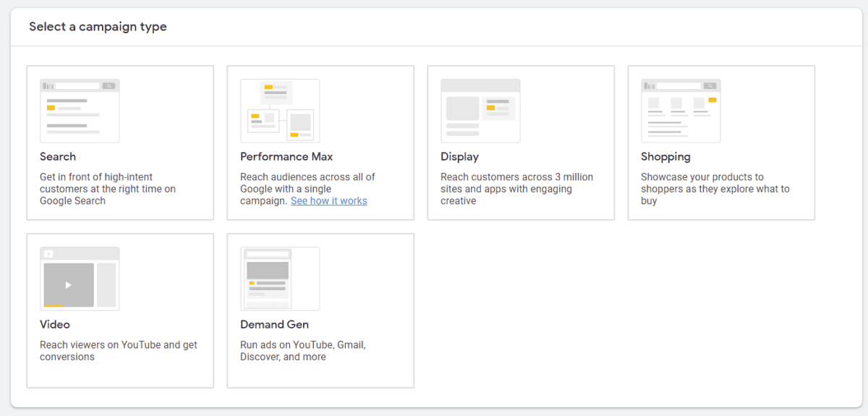868x416 pixels.
Task: Select the Search campaign illustration
Action: click(x=80, y=111)
